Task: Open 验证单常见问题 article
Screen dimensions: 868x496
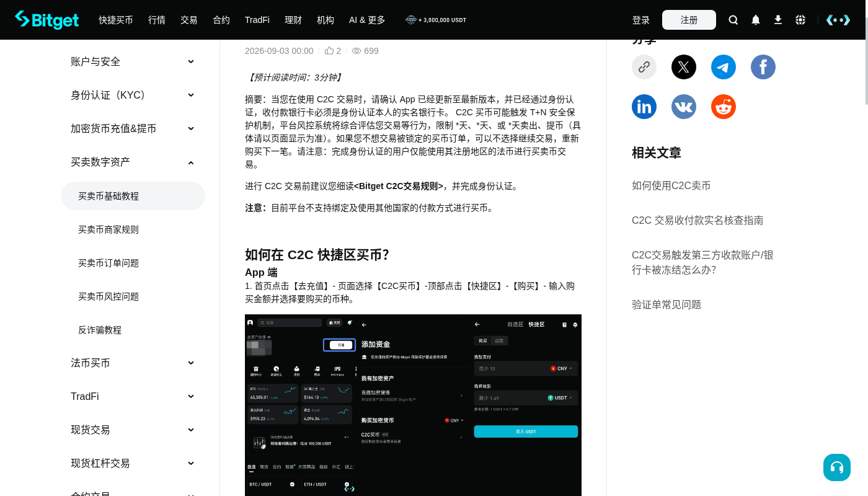Action: click(666, 304)
